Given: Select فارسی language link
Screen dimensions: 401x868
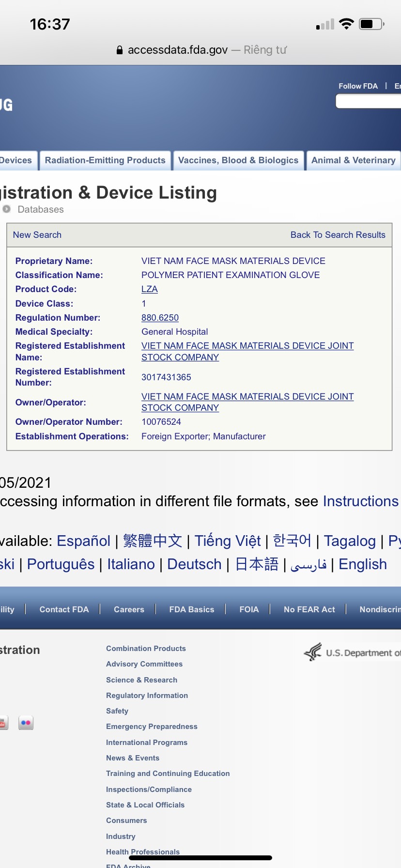Looking at the screenshot, I should pos(308,565).
